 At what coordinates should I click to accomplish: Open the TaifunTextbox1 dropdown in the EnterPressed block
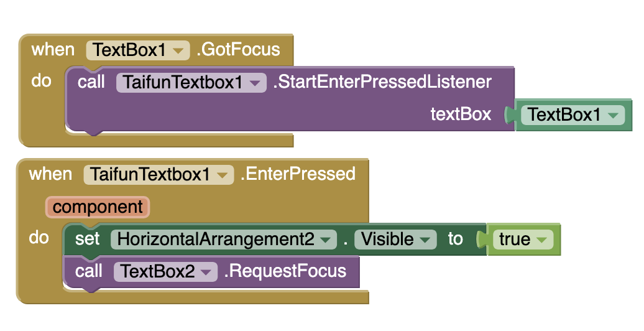click(221, 175)
